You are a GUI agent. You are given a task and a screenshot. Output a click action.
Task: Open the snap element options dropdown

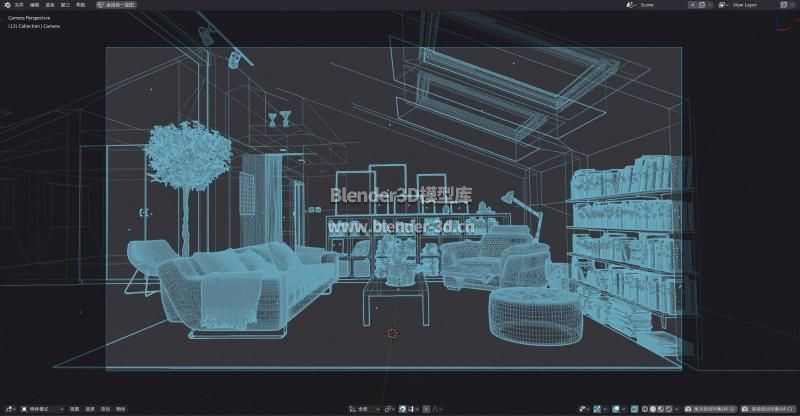pos(413,409)
